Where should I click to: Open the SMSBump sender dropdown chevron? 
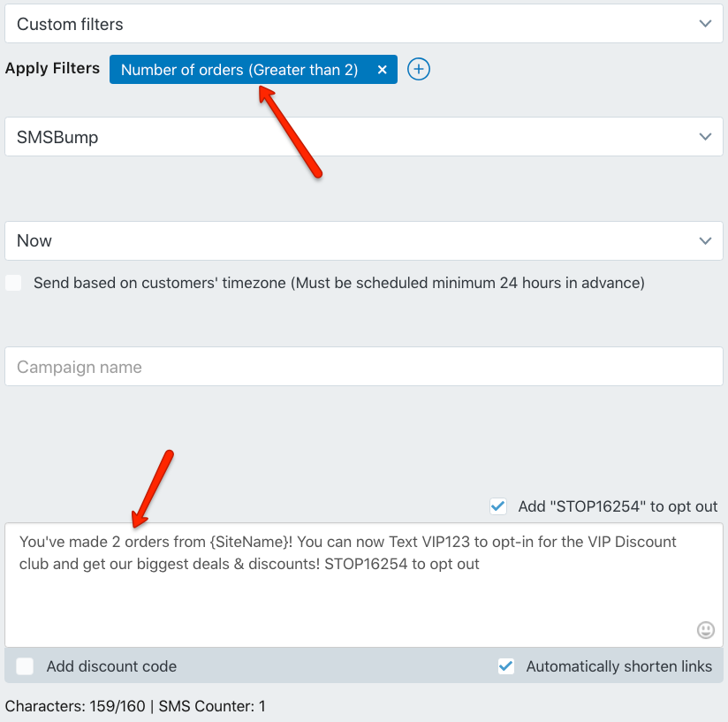pos(705,136)
